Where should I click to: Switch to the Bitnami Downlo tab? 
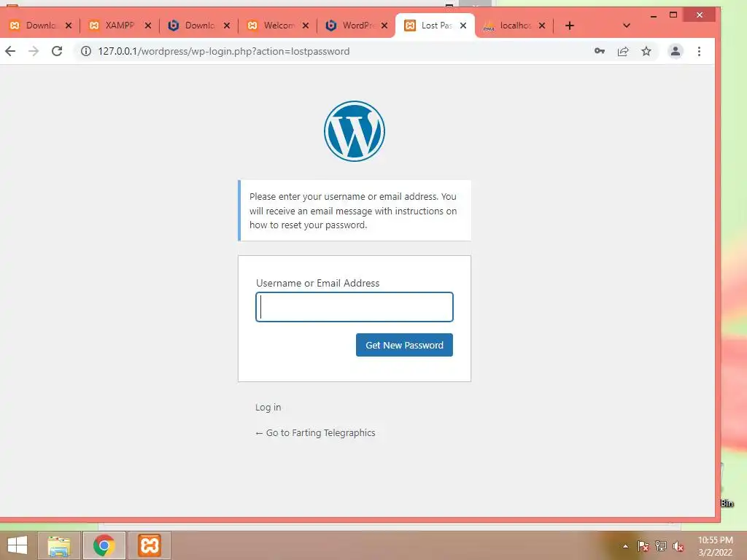pyautogui.click(x=193, y=26)
